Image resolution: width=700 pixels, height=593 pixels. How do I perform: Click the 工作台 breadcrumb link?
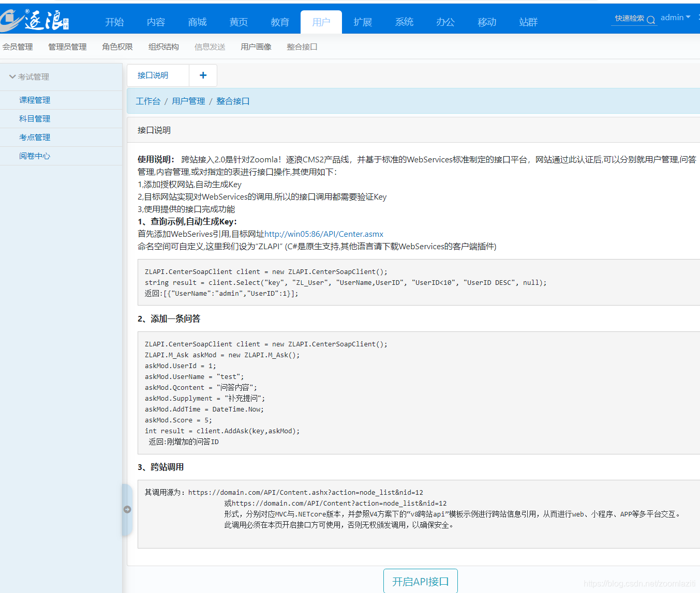pyautogui.click(x=148, y=101)
